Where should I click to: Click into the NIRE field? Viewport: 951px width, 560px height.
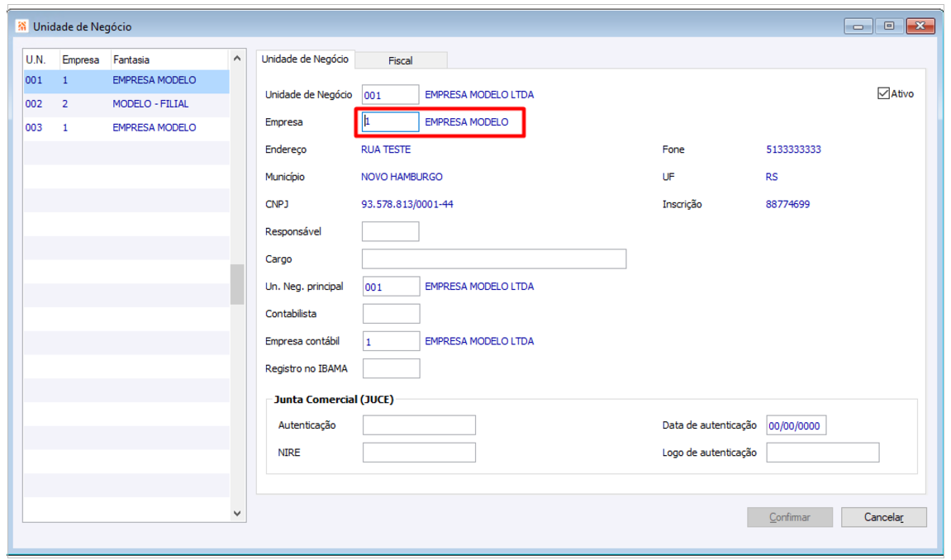[x=419, y=452]
